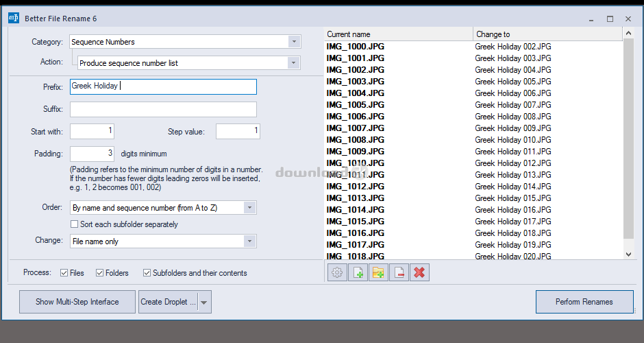Open the Create Droplet arrow menu
The width and height of the screenshot is (644, 343).
[x=204, y=302]
